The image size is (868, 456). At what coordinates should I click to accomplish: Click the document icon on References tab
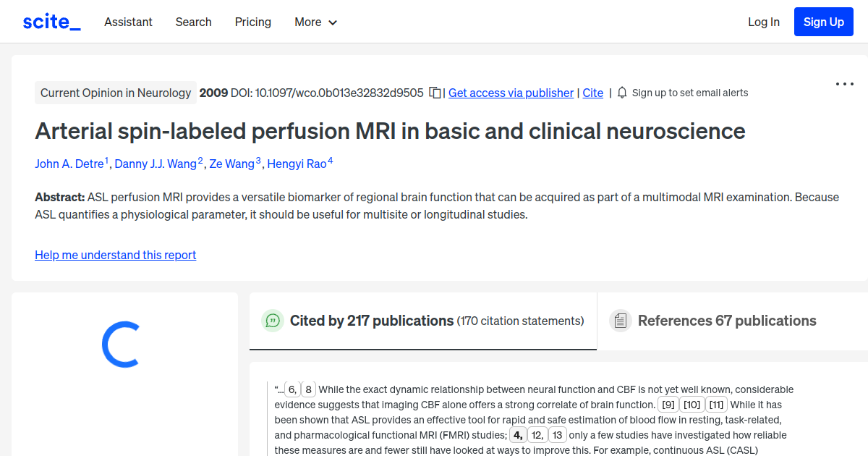click(x=621, y=320)
